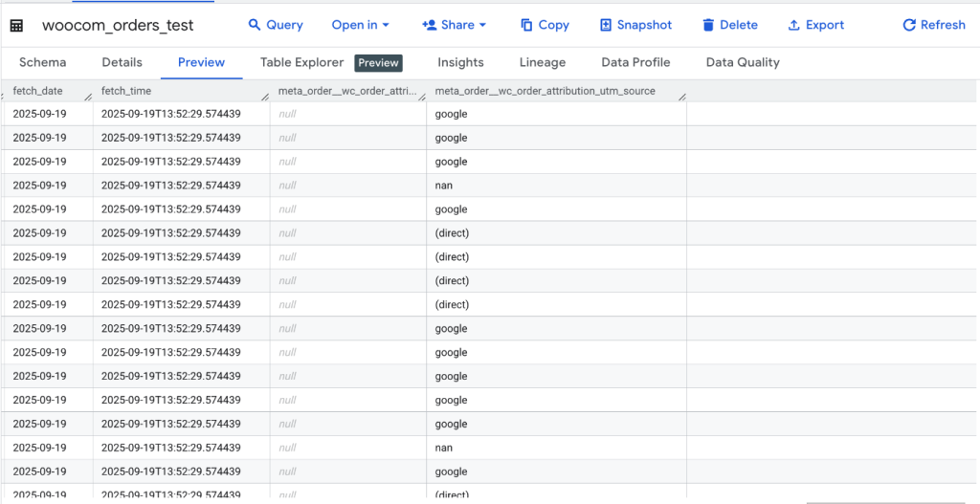Screen dimensions: 980x504
Task: Click the Delete trash icon
Action: point(708,25)
